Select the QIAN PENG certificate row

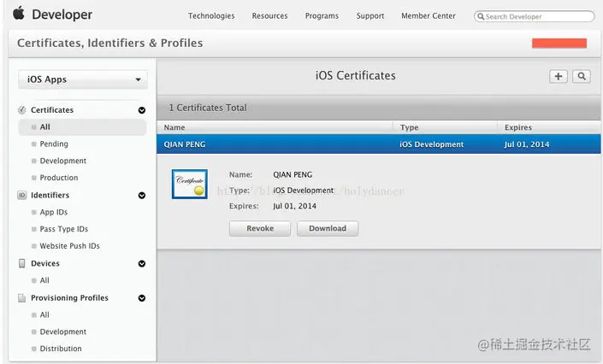click(378, 144)
